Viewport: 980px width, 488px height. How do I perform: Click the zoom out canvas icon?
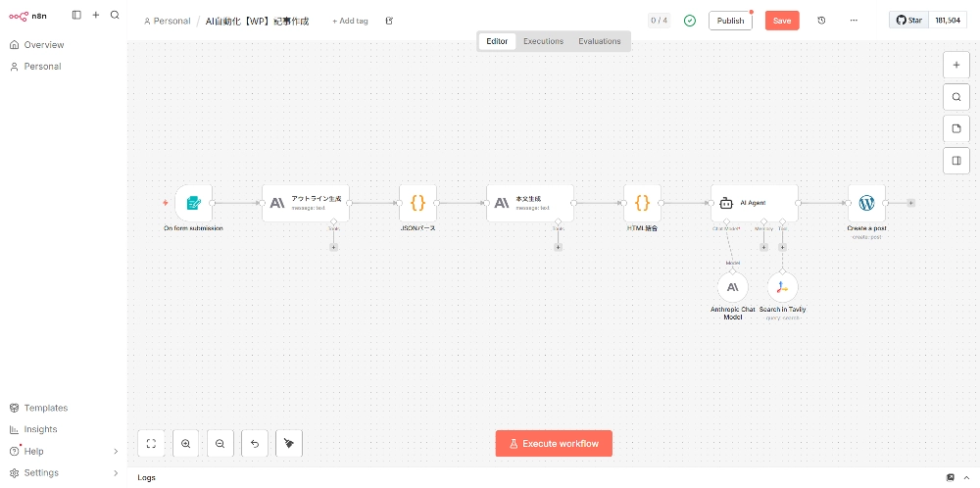point(220,444)
